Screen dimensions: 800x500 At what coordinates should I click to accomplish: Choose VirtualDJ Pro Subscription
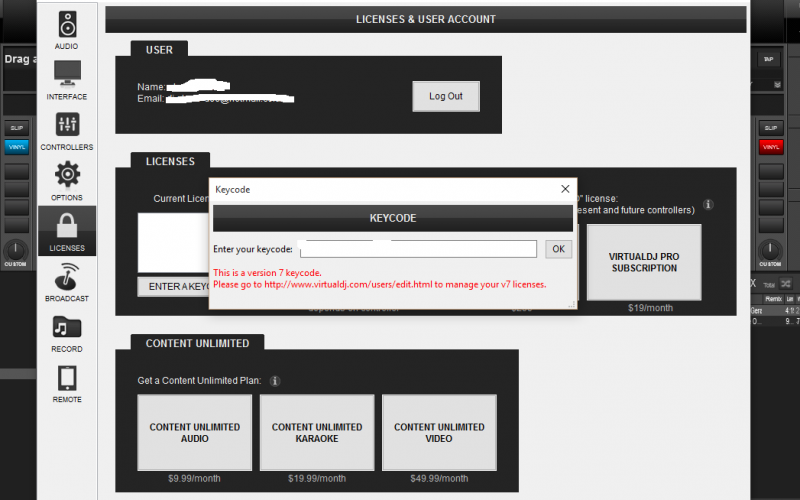(644, 262)
